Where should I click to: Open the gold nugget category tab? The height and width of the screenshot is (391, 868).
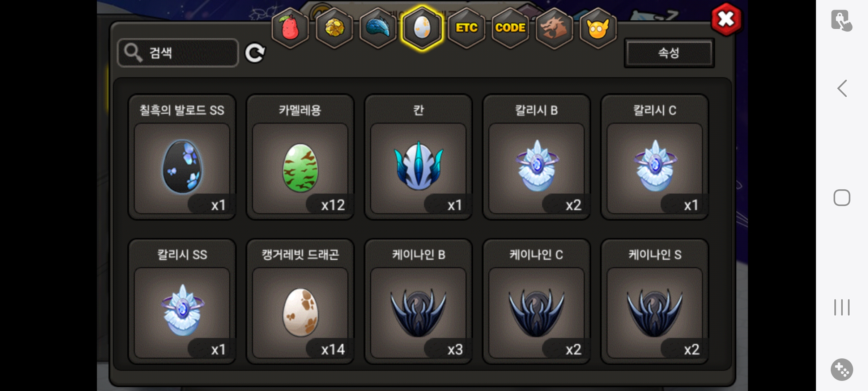click(335, 28)
